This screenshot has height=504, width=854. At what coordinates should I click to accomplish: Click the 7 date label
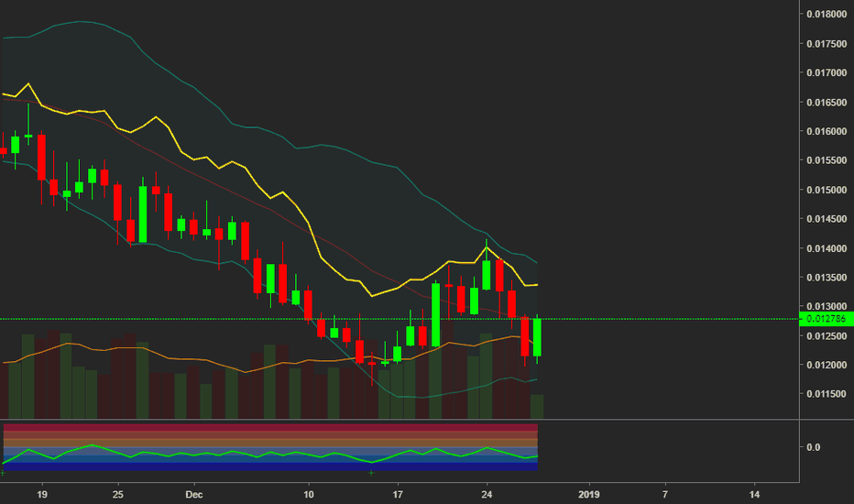665,495
